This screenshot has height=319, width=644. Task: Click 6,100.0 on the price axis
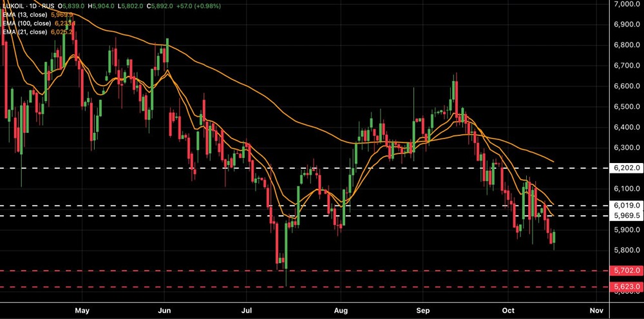coord(626,189)
